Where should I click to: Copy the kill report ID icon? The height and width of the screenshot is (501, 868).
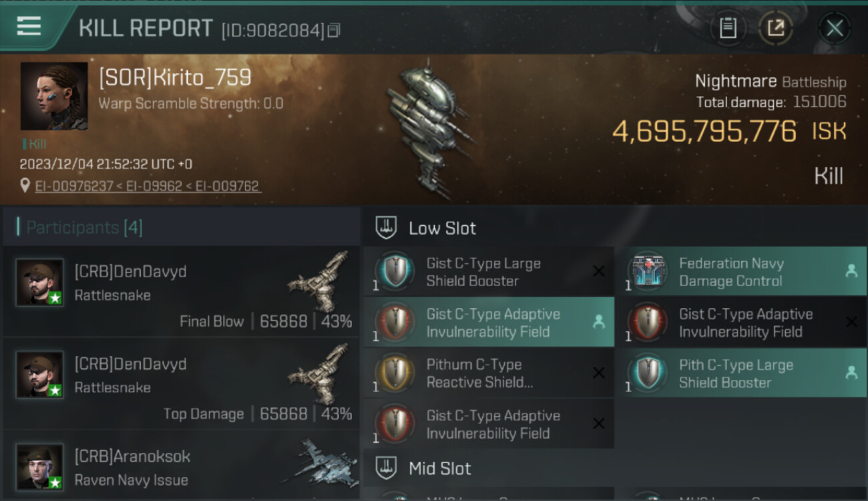point(334,30)
